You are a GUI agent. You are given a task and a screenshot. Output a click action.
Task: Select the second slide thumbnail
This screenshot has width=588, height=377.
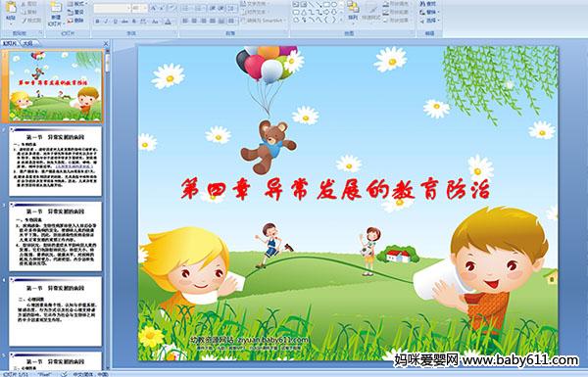pyautogui.click(x=56, y=162)
